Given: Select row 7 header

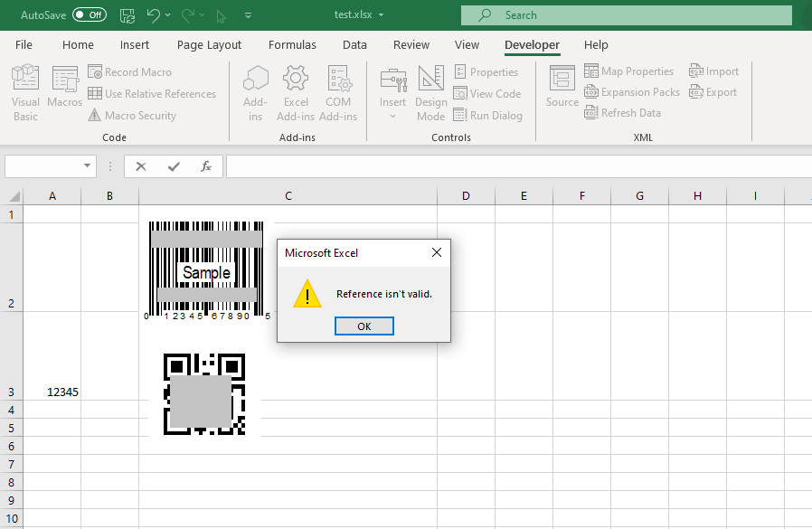Looking at the screenshot, I should click(x=12, y=464).
